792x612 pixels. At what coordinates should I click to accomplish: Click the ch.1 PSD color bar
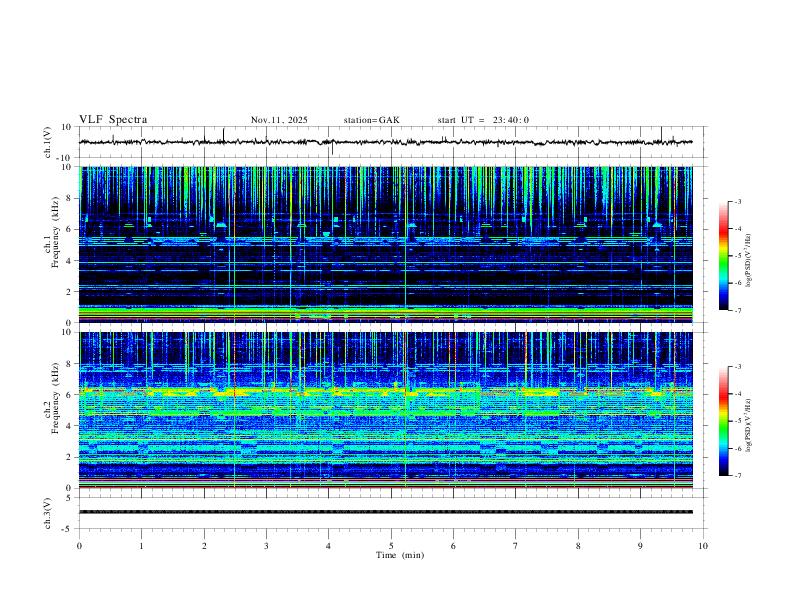723,256
